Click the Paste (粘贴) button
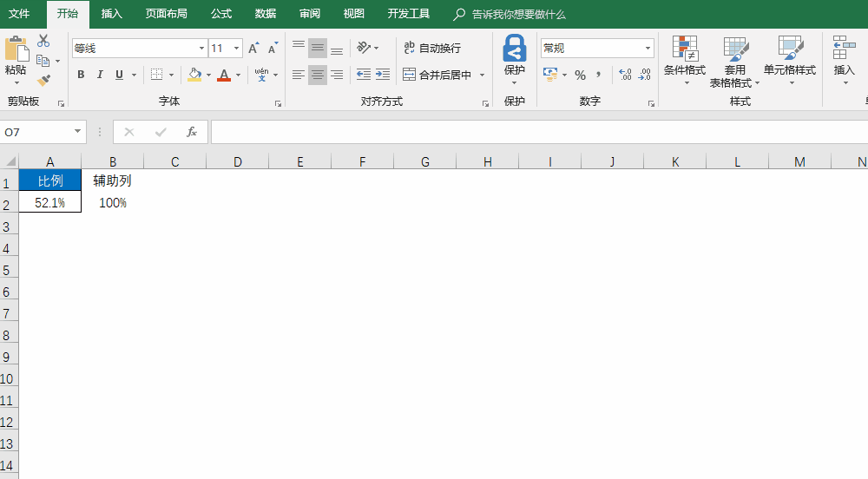The height and width of the screenshot is (479, 868). [16, 60]
